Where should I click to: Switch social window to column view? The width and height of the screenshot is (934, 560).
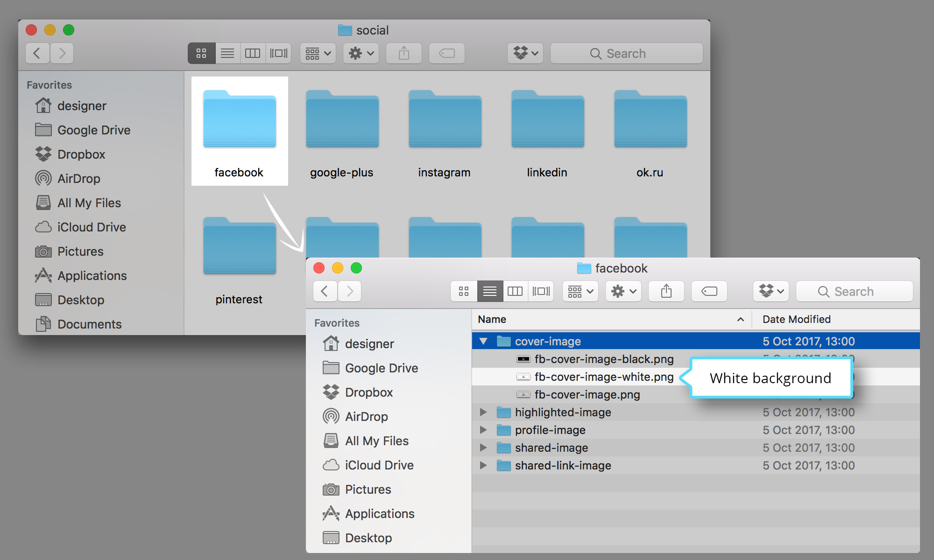coord(253,53)
